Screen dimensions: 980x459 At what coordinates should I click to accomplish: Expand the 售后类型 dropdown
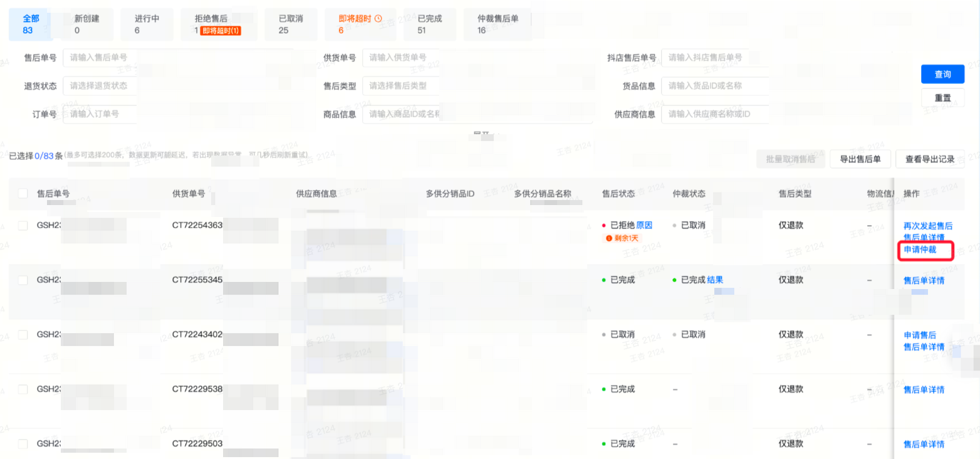pyautogui.click(x=401, y=86)
